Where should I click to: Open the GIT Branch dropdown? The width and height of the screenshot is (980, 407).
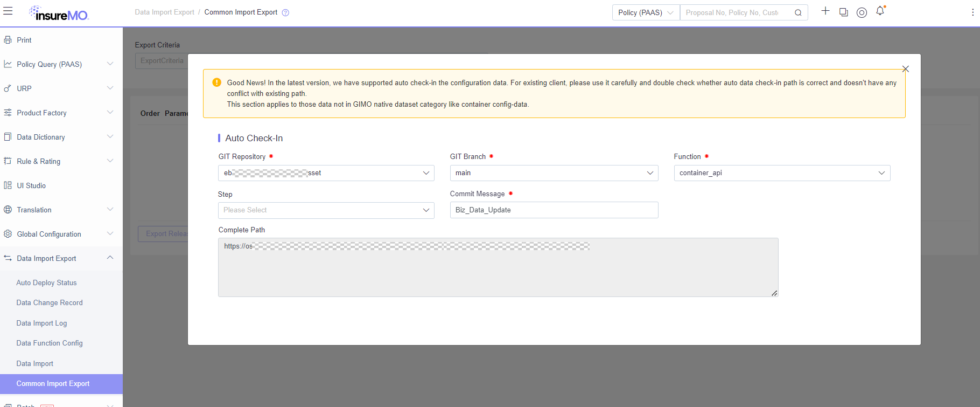pyautogui.click(x=554, y=173)
